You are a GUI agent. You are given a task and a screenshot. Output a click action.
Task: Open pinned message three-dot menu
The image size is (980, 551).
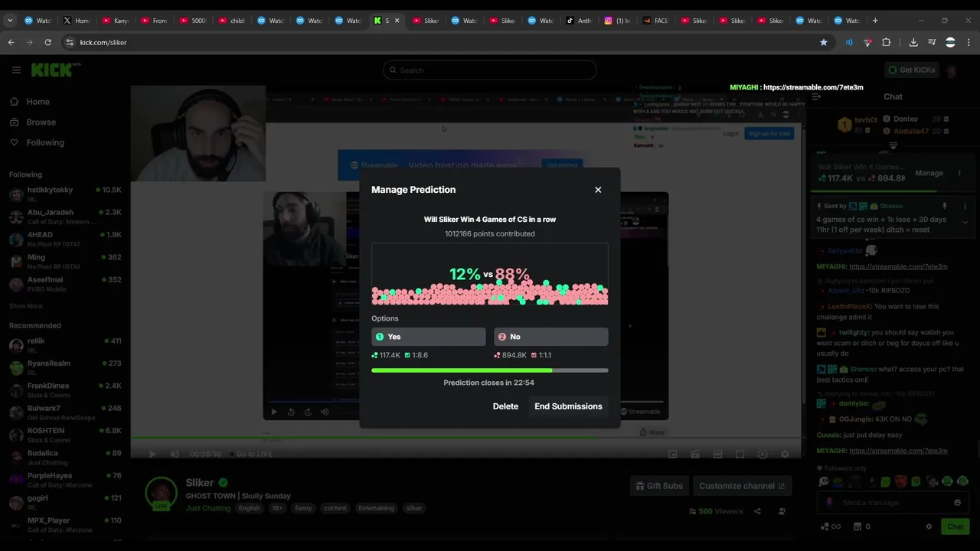tap(965, 207)
